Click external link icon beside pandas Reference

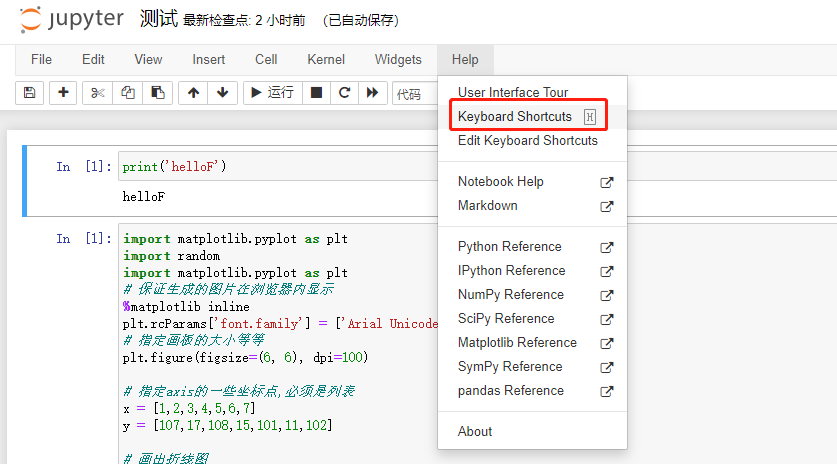click(x=606, y=392)
